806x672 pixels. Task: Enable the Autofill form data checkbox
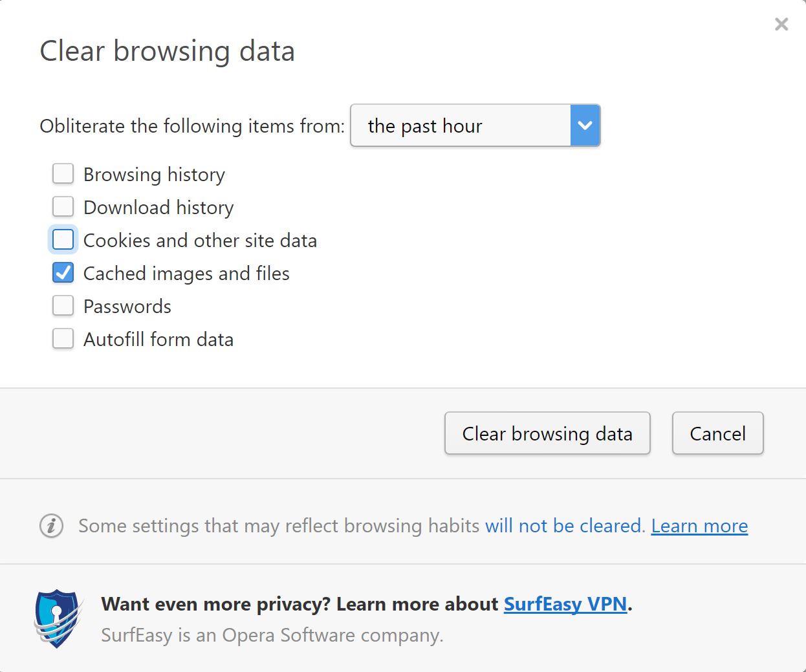pos(63,339)
